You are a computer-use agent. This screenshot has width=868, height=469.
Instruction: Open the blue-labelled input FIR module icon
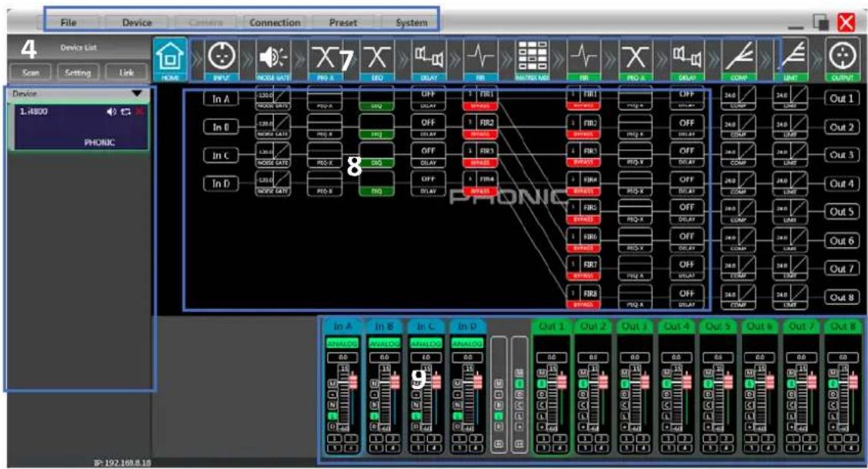(x=480, y=60)
